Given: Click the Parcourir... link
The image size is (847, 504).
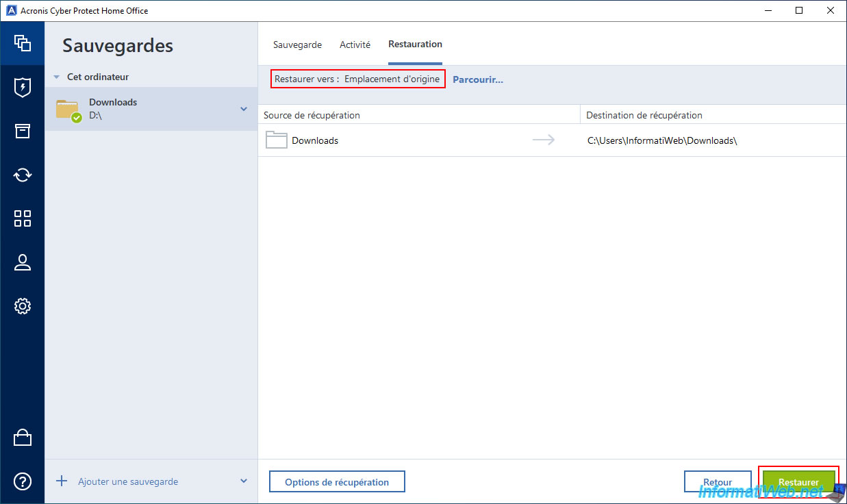Looking at the screenshot, I should [x=478, y=79].
